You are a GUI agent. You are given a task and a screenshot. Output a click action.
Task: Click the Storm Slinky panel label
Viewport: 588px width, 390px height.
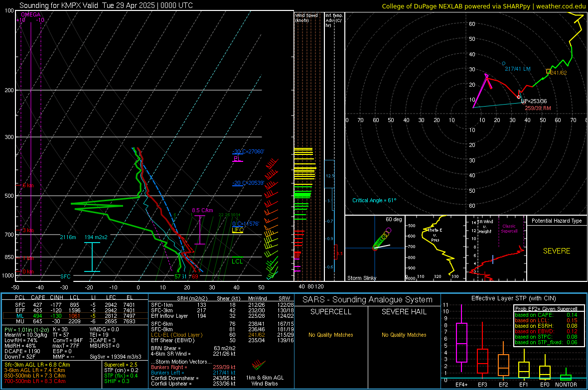(362, 278)
